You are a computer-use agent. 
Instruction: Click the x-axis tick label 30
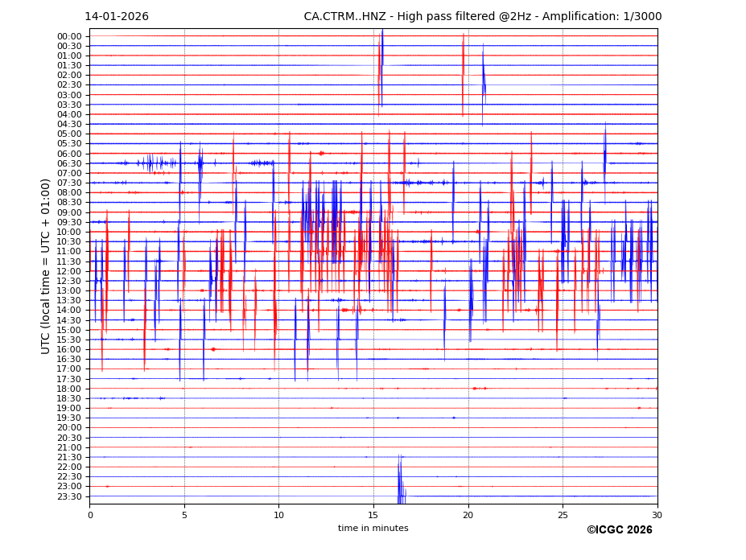coord(657,515)
